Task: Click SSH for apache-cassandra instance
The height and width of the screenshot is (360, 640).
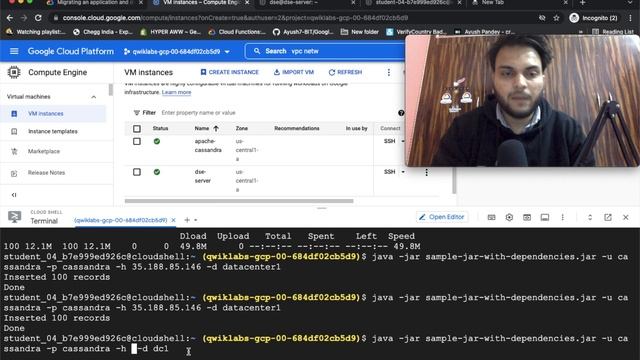Action: [389, 141]
